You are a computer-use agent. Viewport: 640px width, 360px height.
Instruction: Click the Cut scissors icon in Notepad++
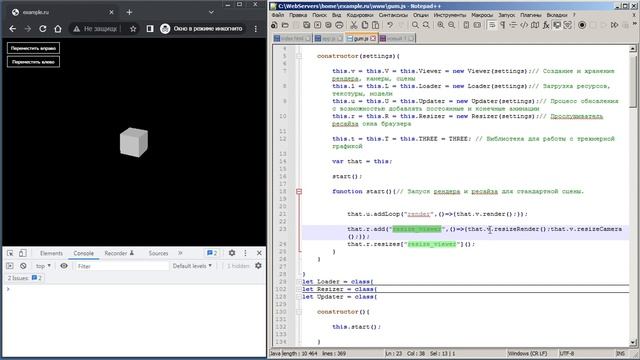[x=354, y=25]
